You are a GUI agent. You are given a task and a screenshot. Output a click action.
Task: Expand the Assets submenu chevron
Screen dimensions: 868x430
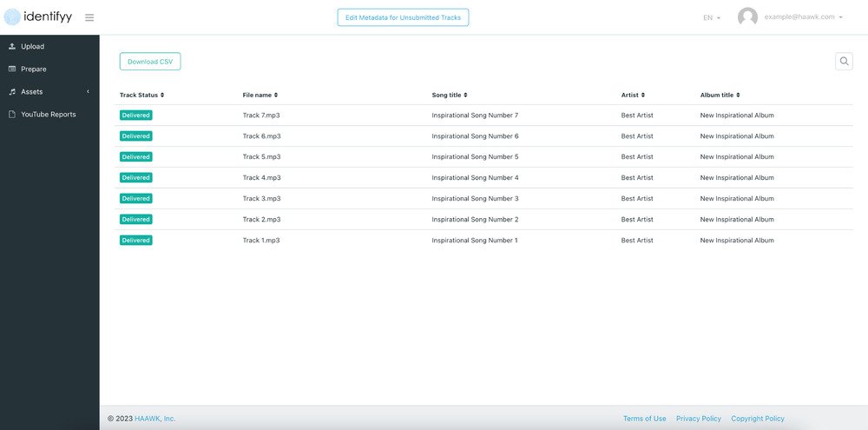point(88,91)
